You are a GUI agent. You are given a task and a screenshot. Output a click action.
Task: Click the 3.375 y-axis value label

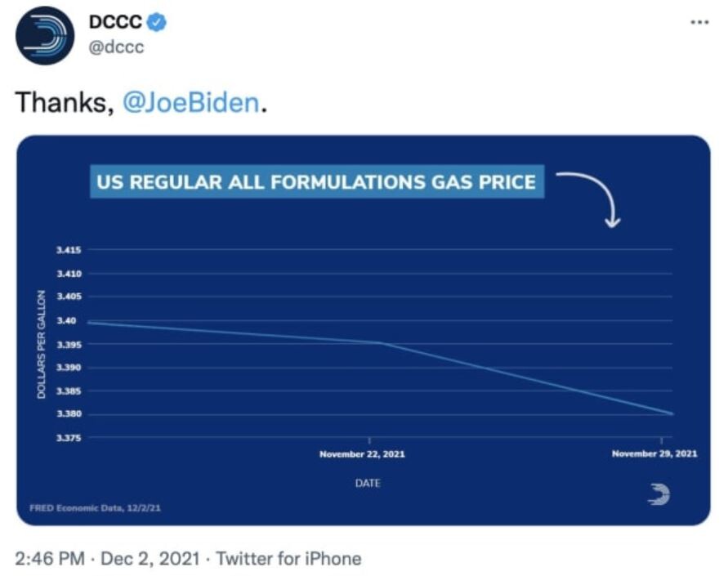(69, 438)
